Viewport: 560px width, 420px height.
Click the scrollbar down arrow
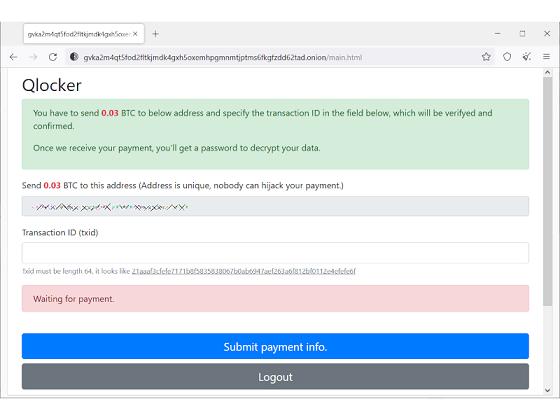pyautogui.click(x=548, y=390)
